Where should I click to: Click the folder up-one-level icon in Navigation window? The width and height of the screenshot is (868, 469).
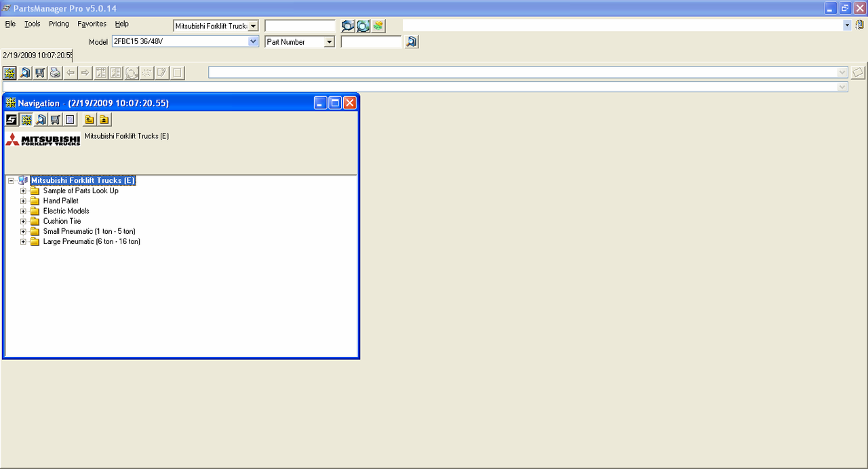click(x=90, y=120)
